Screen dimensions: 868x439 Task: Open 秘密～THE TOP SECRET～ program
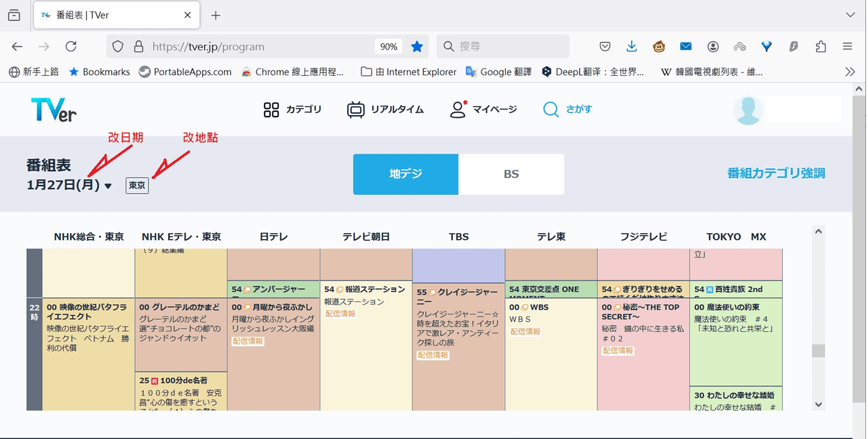coord(643,354)
